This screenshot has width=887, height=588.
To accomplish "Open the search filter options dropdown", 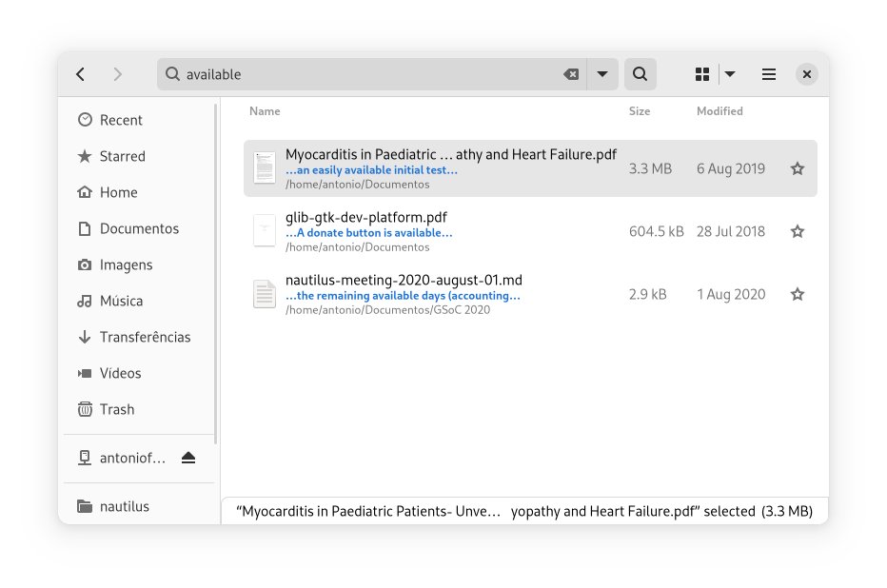I will pos(602,73).
